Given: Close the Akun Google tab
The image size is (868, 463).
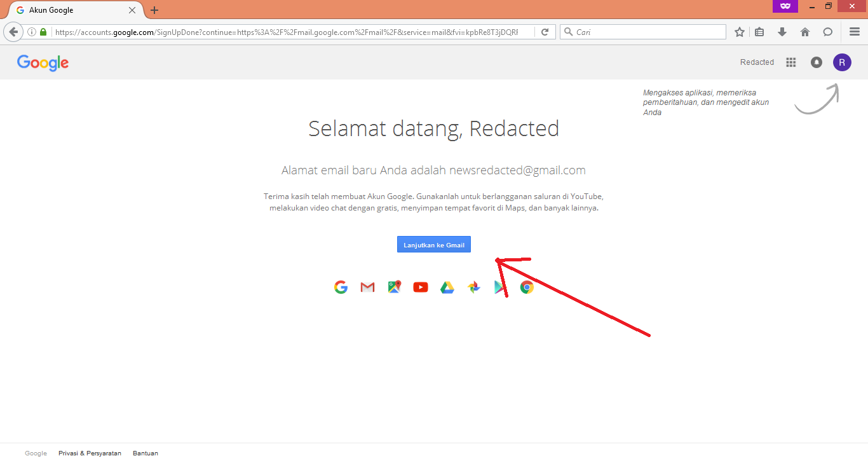Looking at the screenshot, I should 132,10.
